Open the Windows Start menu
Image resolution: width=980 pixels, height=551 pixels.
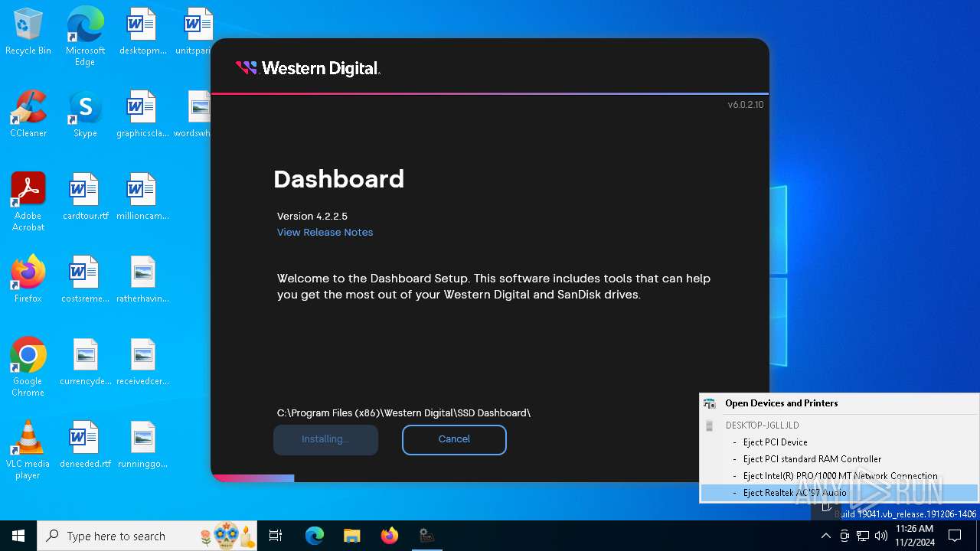[18, 536]
